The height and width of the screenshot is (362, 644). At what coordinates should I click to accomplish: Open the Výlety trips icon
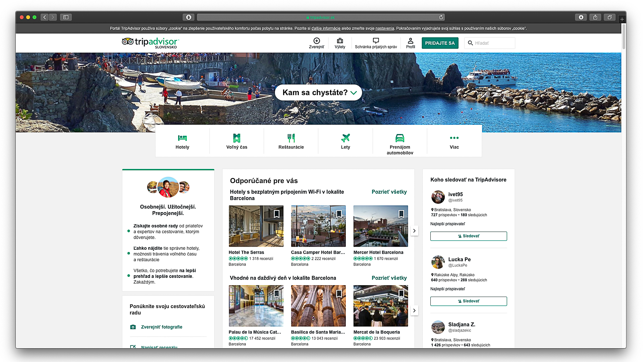coord(340,43)
